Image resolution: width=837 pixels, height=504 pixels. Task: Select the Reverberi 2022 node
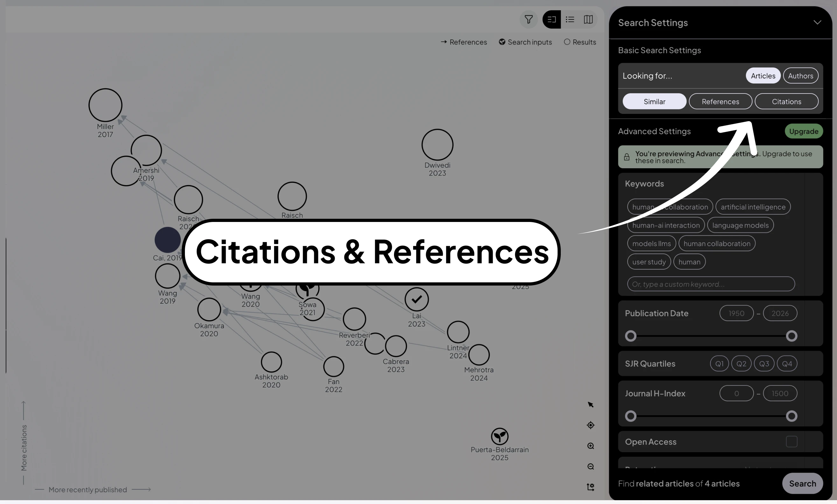click(x=354, y=319)
